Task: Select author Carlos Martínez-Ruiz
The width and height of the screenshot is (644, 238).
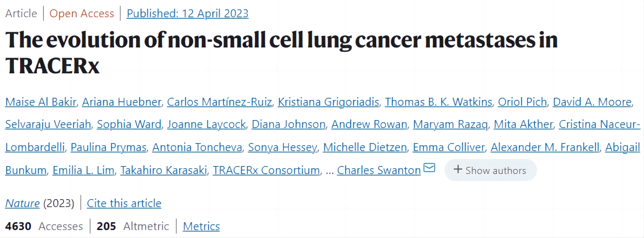Action: 219,102
